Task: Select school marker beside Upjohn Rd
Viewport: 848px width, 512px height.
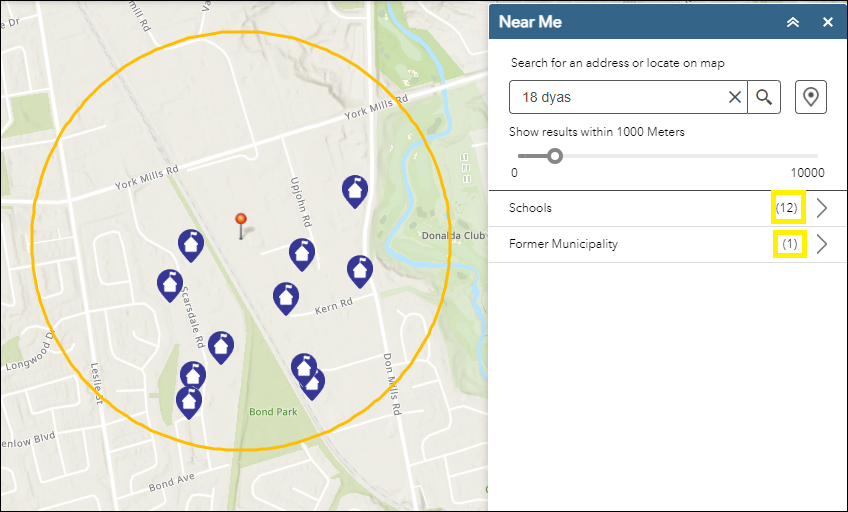Action: 302,255
